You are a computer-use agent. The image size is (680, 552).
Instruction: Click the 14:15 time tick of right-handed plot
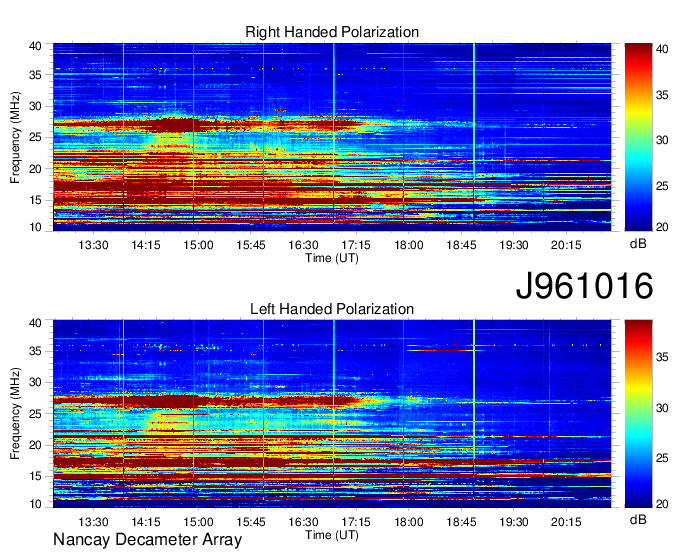pos(146,245)
